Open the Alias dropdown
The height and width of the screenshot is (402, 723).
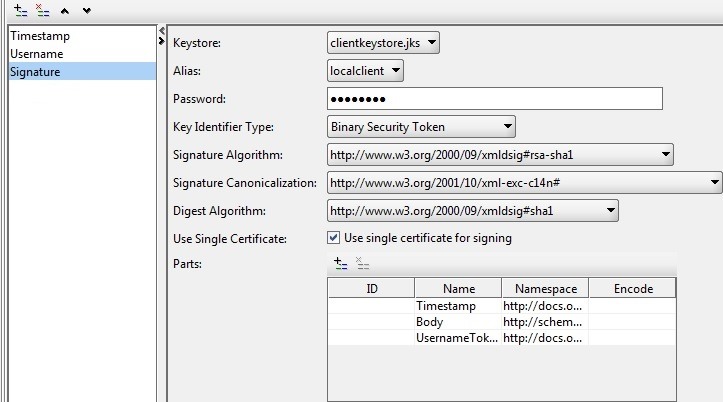[x=366, y=71]
